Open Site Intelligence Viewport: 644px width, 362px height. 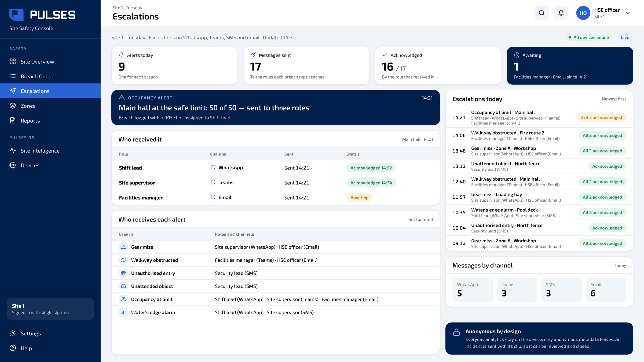coord(50,151)
